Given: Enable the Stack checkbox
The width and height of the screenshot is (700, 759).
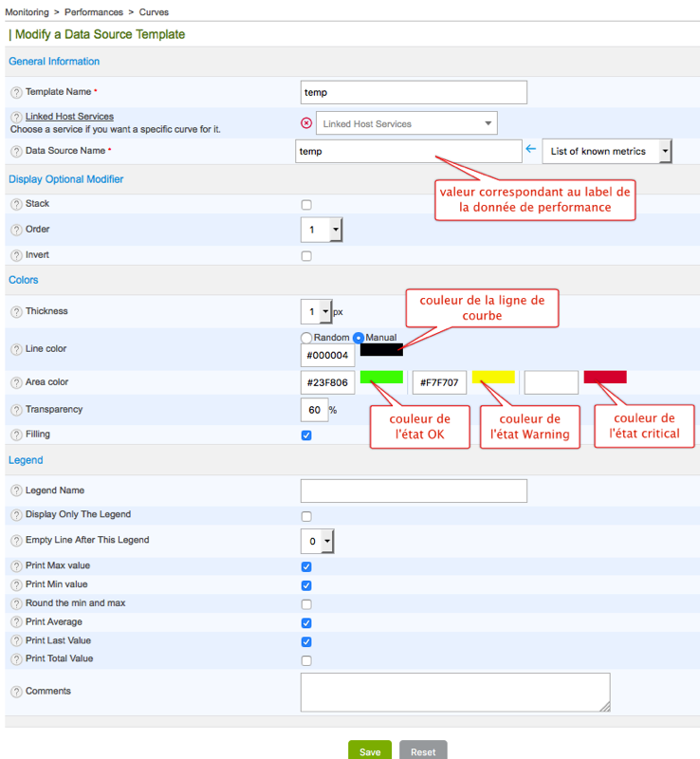Looking at the screenshot, I should [x=305, y=205].
